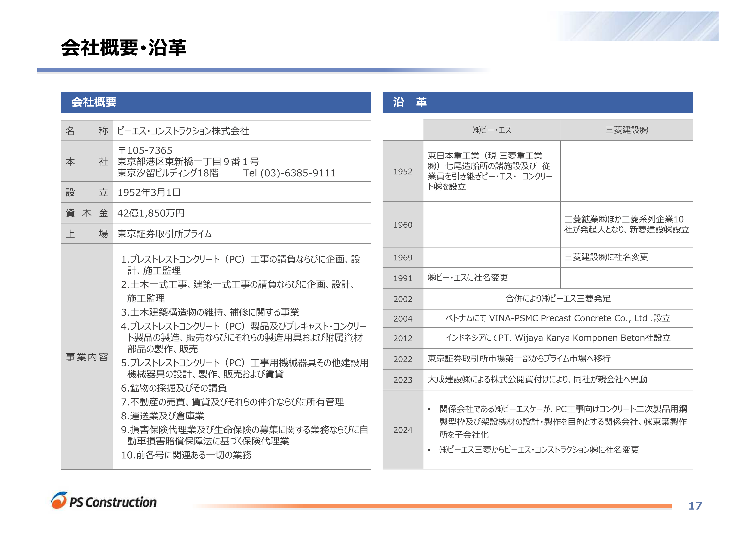Viewport: 756px width, 534px height.
Task: Select the 会社概要 section header
Action: coord(216,102)
